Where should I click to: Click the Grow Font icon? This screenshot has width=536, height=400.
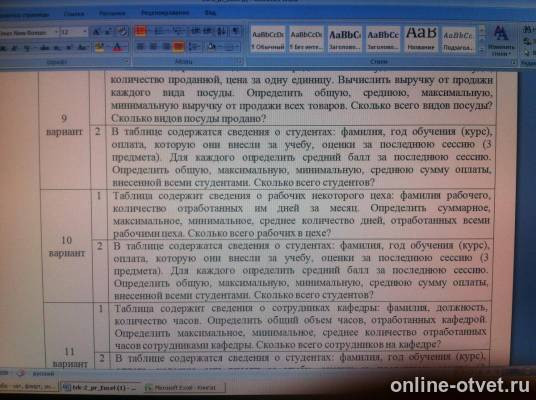pos(96,32)
